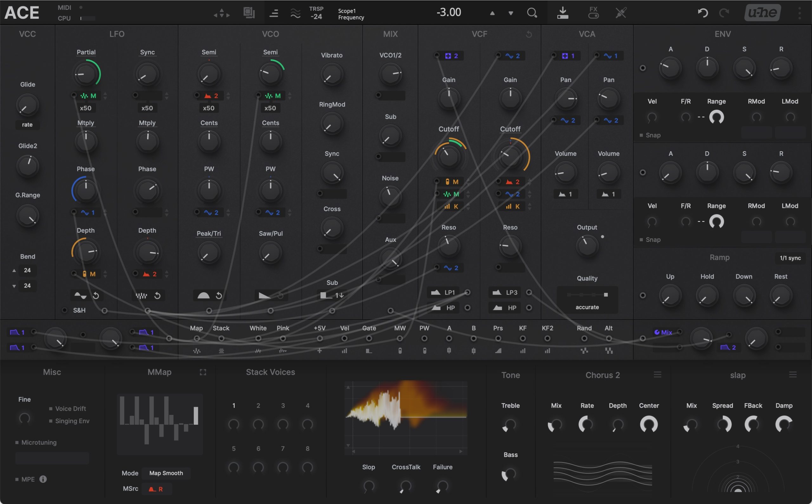Image resolution: width=812 pixels, height=504 pixels.
Task: Click the KF2 modulation source jack
Action: tap(547, 338)
